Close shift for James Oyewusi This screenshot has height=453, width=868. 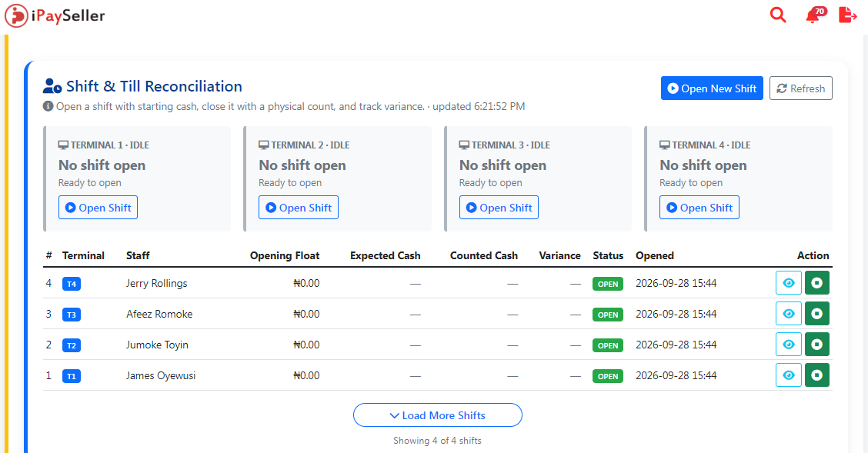[x=817, y=375]
